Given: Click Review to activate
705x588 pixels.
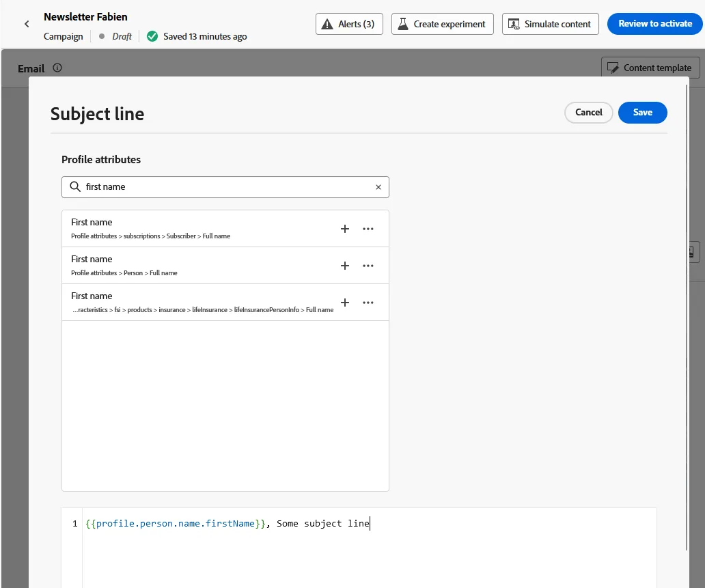Looking at the screenshot, I should click(x=654, y=24).
